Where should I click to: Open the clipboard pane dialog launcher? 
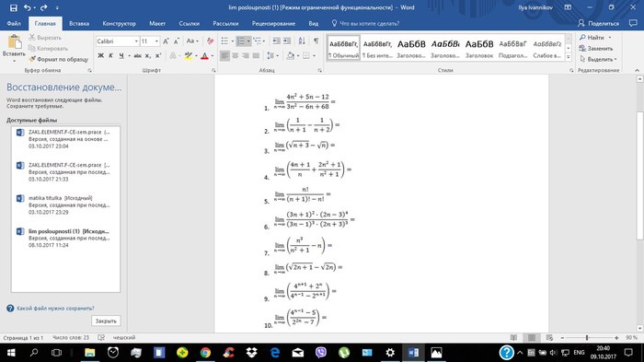[x=89, y=71]
